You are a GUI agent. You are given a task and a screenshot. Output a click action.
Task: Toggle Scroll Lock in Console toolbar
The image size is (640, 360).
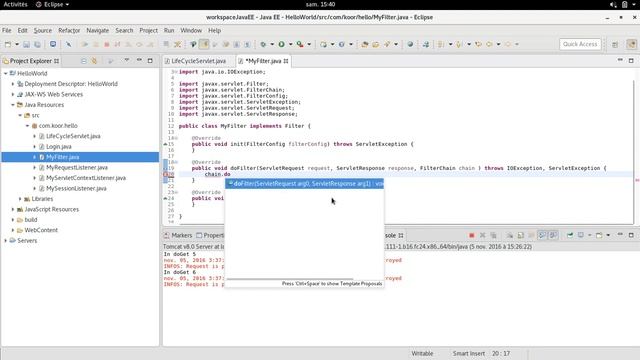[x=520, y=236]
